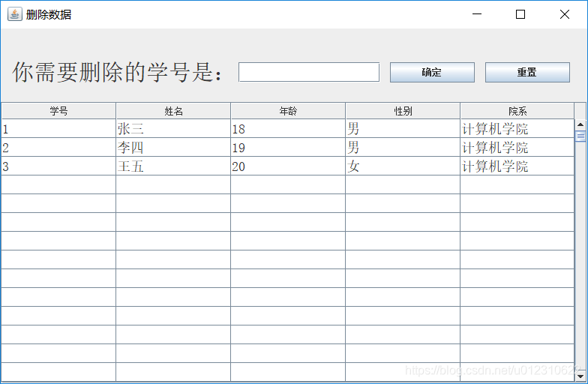Screen dimensions: 588x384
Task: Select the cell with name 张三
Action: (x=173, y=129)
